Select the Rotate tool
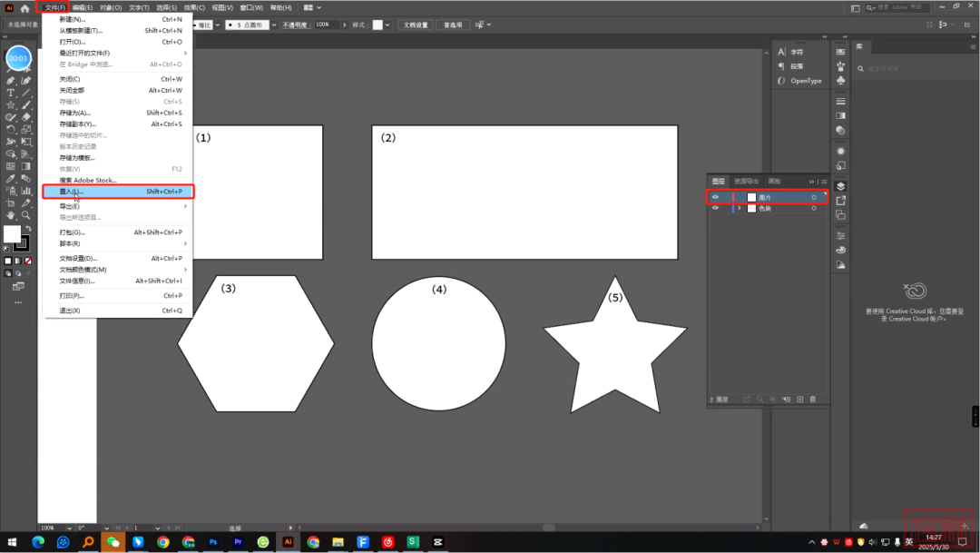 [11, 130]
